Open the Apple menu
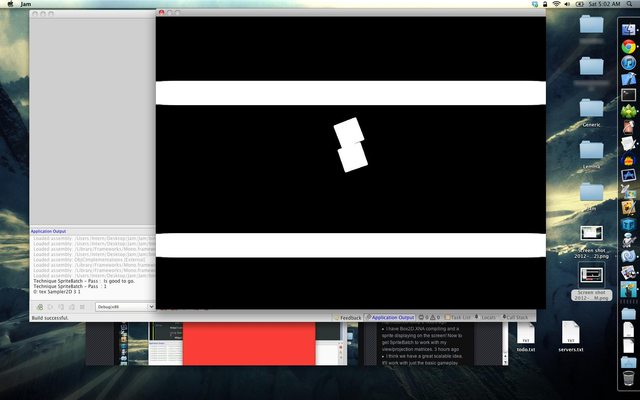 point(10,4)
